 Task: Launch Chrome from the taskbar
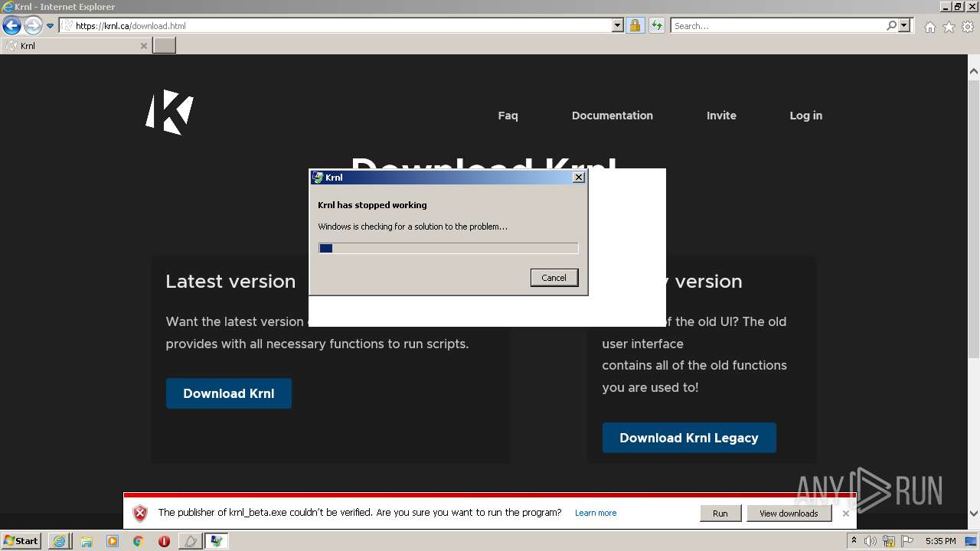[x=139, y=541]
